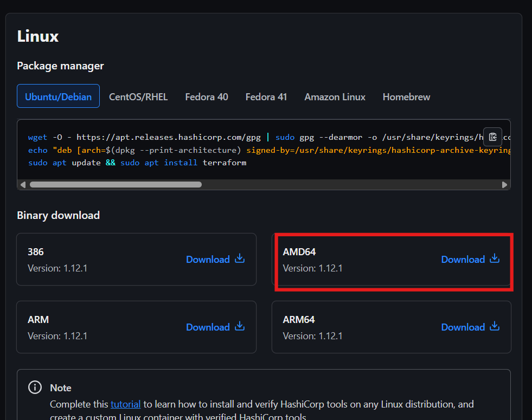Click the info icon beside Note

35,387
